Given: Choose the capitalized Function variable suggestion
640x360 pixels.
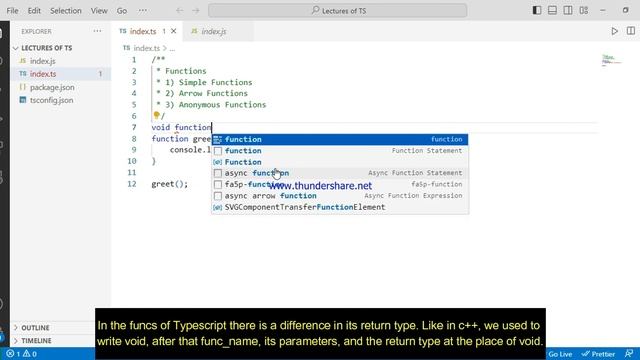Looking at the screenshot, I should tap(340, 162).
